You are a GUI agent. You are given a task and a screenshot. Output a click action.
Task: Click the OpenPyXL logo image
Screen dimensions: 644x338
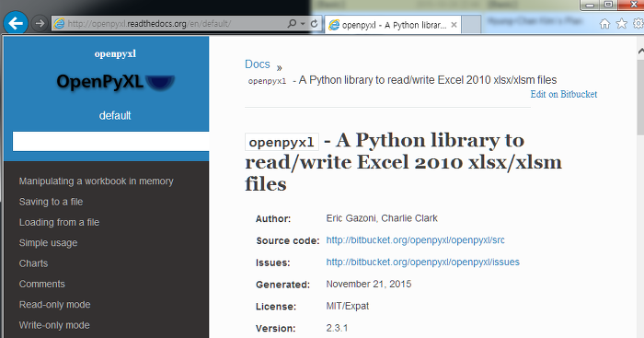click(115, 82)
